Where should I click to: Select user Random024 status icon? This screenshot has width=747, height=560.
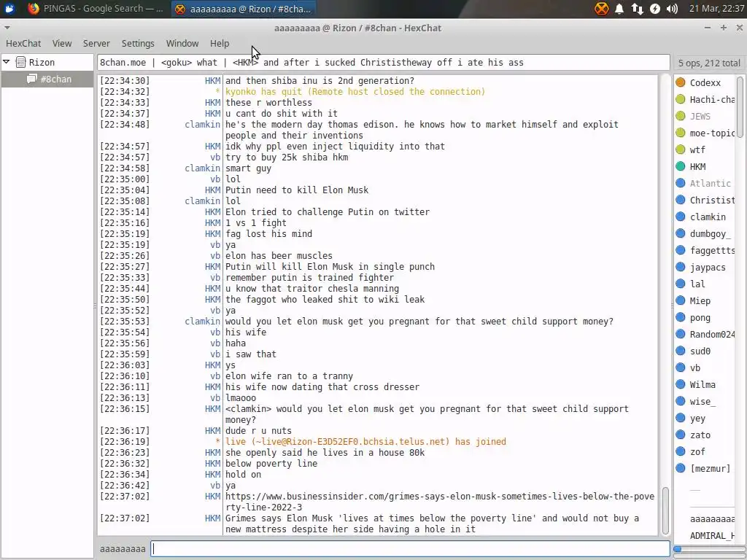click(x=681, y=334)
